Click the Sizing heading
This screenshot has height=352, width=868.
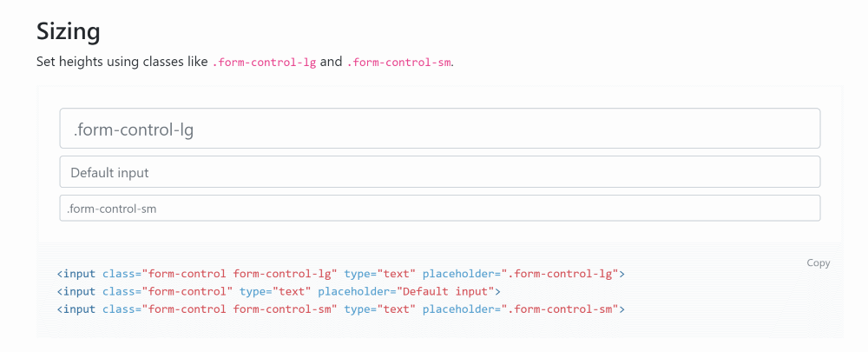[x=69, y=32]
